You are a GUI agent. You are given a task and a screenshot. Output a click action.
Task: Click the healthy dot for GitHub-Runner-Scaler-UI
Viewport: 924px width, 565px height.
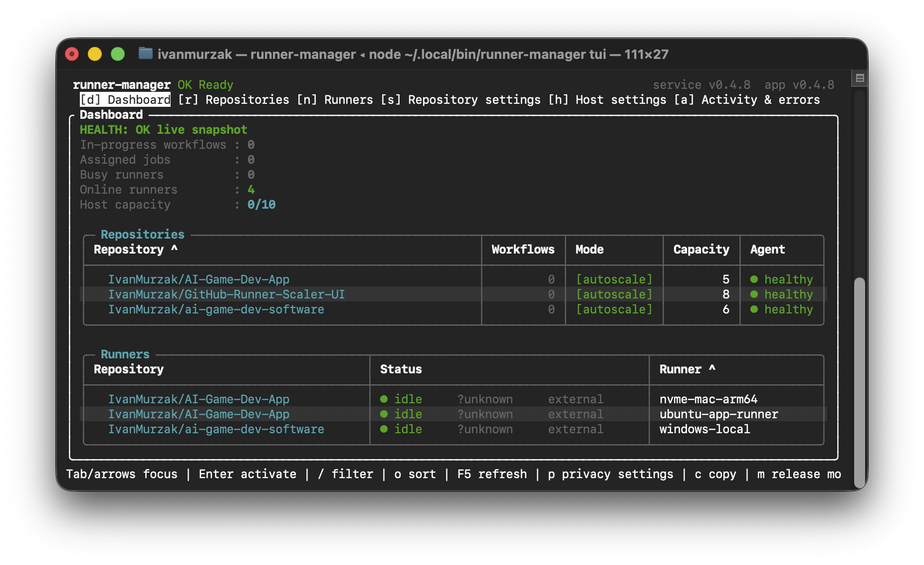click(754, 294)
